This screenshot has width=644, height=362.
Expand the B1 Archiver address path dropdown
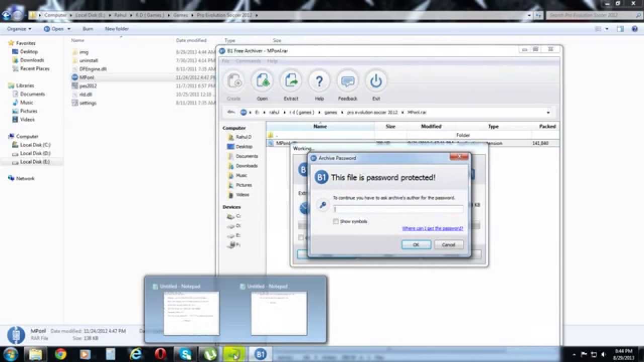click(548, 113)
